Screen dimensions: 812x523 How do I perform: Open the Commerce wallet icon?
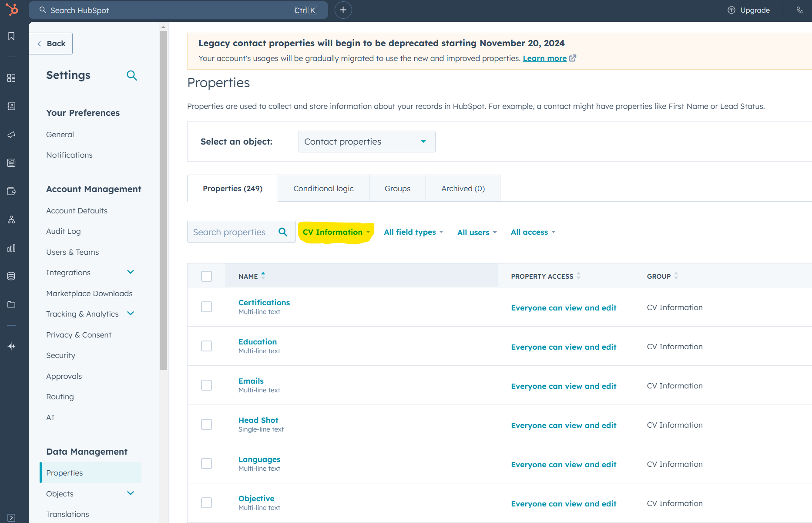pyautogui.click(x=11, y=191)
